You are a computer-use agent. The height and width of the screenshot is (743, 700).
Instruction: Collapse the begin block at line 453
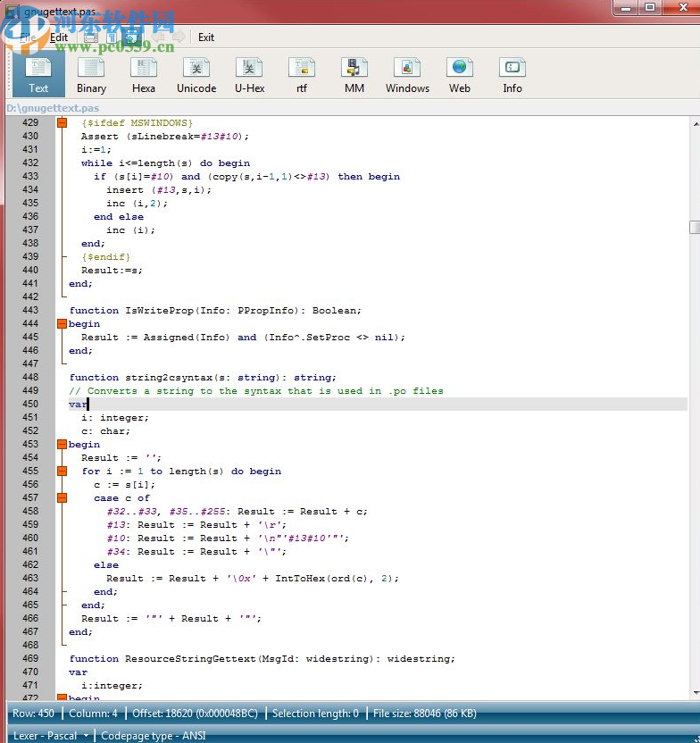tap(62, 445)
